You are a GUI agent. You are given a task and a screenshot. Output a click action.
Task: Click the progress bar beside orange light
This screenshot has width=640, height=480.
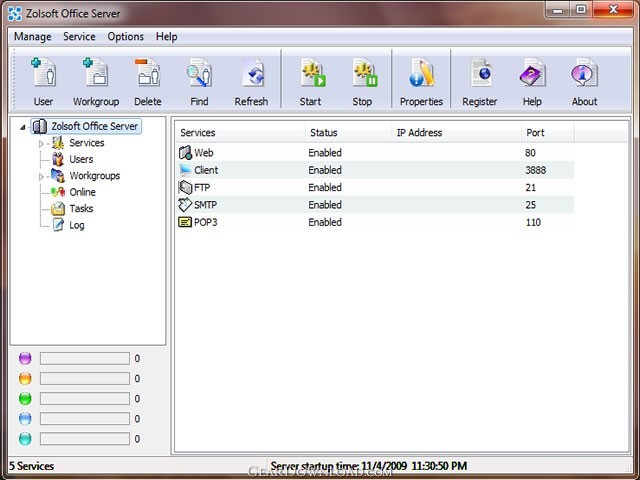click(x=85, y=378)
